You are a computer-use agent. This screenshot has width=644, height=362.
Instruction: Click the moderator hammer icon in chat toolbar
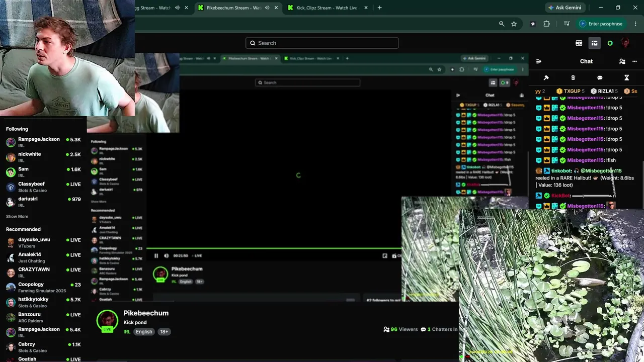pyautogui.click(x=546, y=78)
